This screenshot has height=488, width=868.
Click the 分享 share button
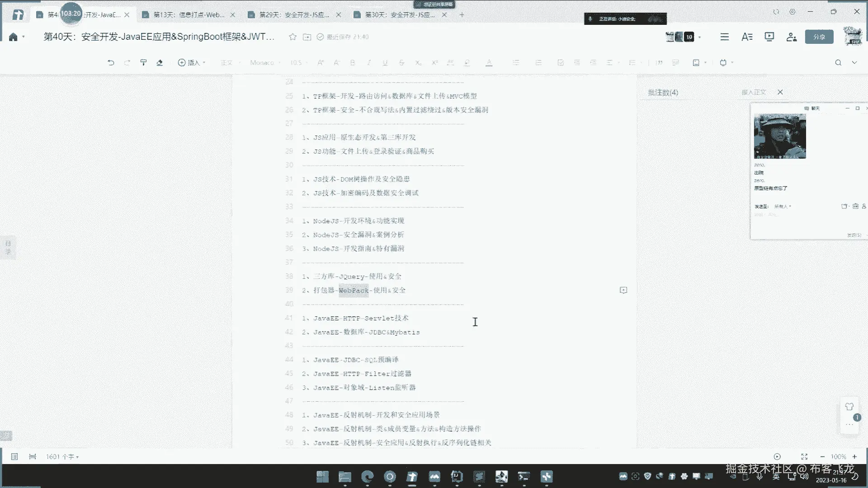coord(819,37)
